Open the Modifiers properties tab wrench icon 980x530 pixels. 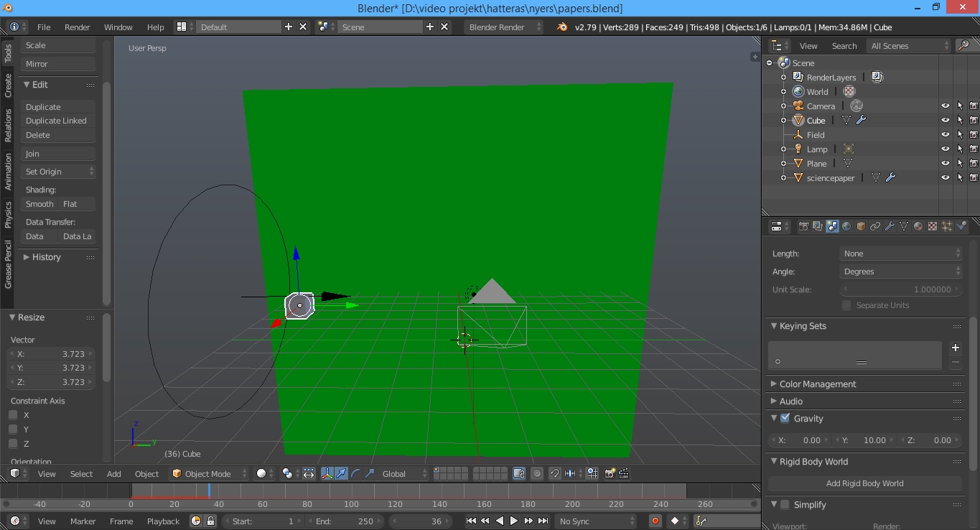pyautogui.click(x=890, y=226)
